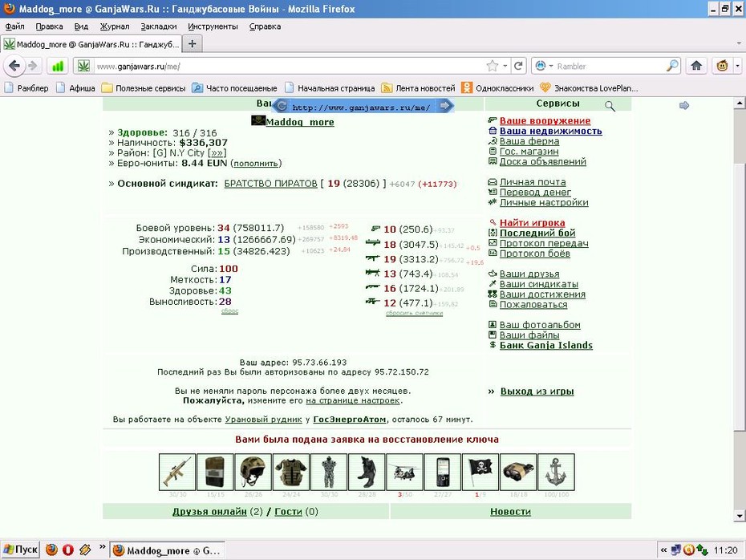Click the camouflage suit item
Screen dimensions: 746x560
(x=329, y=472)
